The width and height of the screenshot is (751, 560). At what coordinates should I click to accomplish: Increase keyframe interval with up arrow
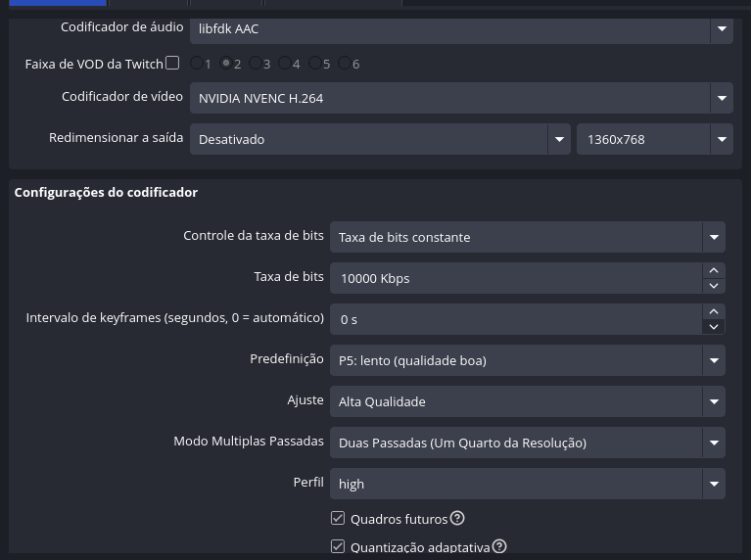(x=714, y=311)
